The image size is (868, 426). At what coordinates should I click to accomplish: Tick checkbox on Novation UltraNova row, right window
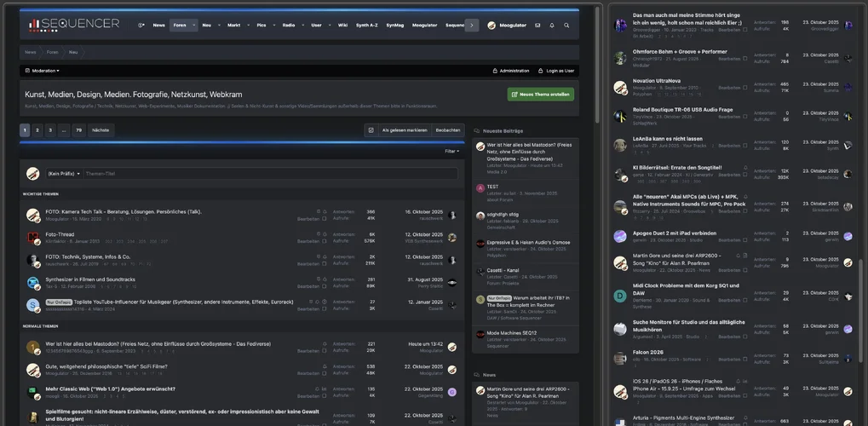pyautogui.click(x=745, y=88)
